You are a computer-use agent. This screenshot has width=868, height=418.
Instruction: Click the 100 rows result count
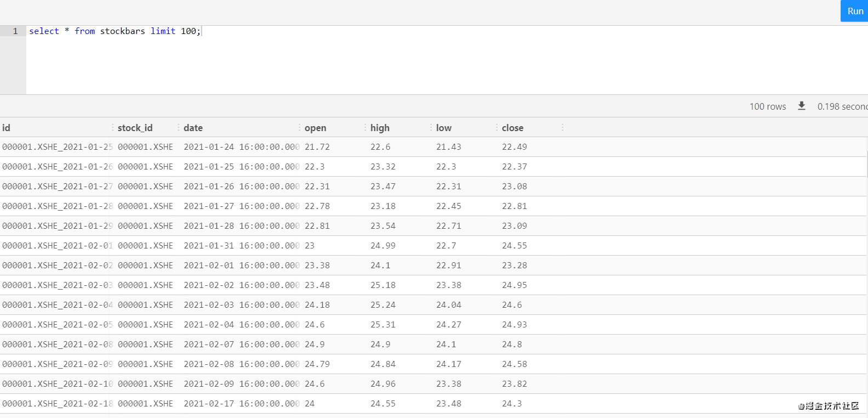pos(768,106)
